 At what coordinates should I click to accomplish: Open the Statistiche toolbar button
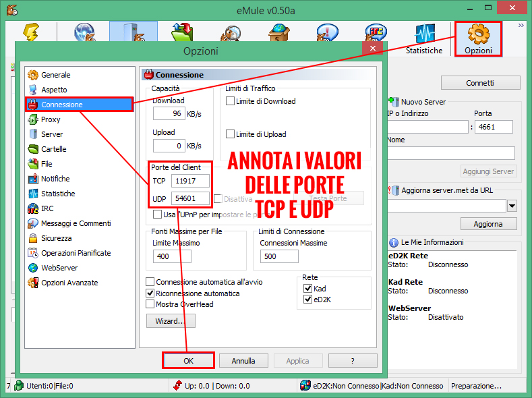(x=424, y=39)
